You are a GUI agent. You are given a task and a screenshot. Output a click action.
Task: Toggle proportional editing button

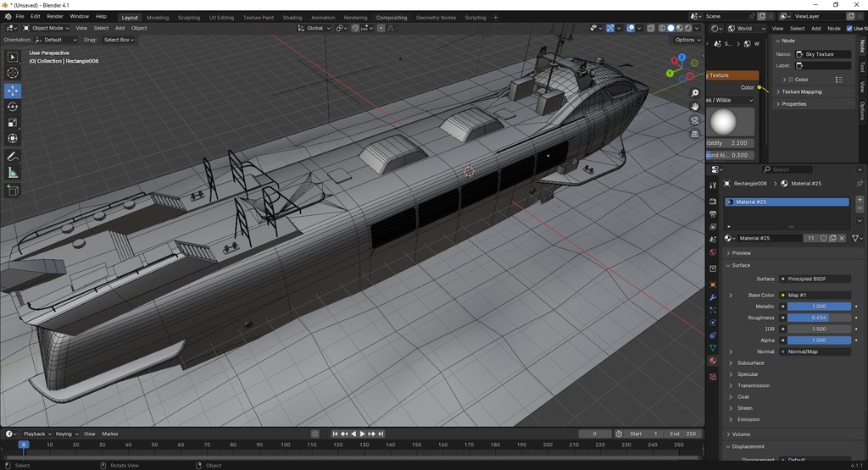pyautogui.click(x=381, y=28)
